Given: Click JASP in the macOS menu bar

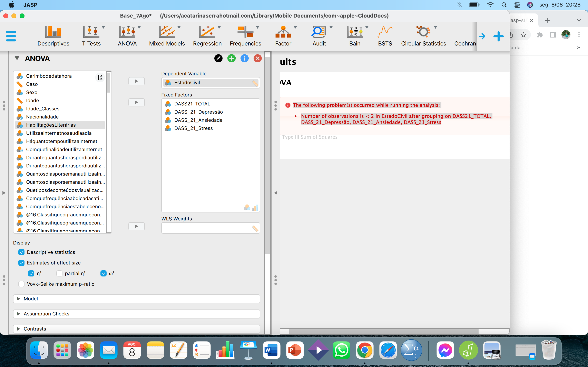Looking at the screenshot, I should (30, 5).
